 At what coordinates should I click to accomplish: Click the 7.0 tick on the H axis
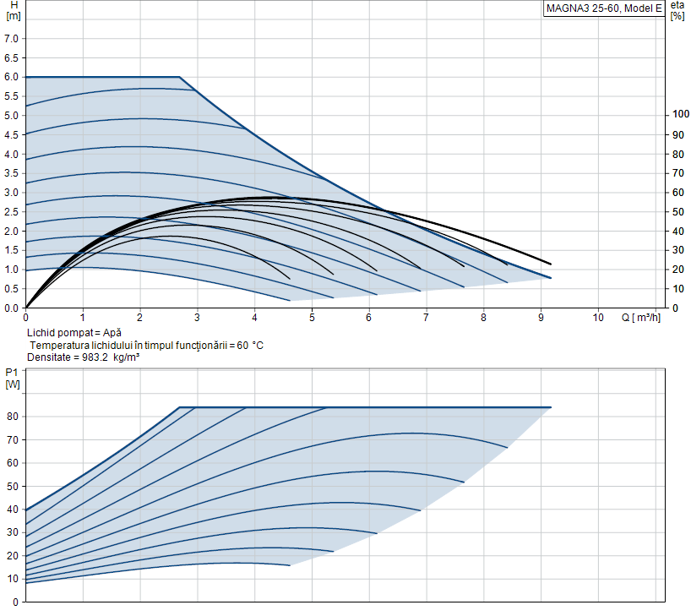pyautogui.click(x=13, y=39)
